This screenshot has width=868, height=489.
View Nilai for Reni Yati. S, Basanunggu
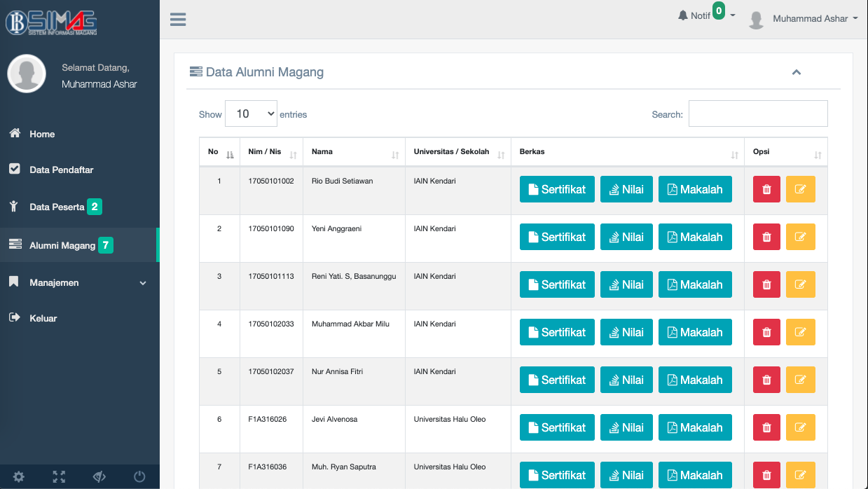tap(626, 284)
